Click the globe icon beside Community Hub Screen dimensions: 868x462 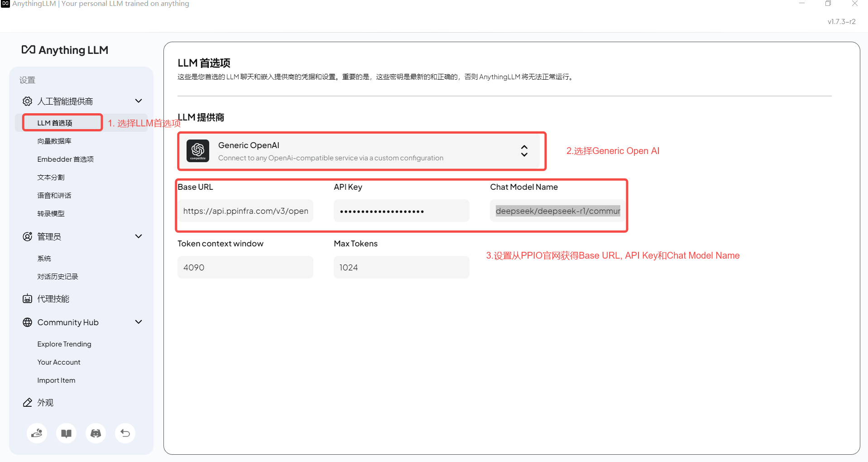[27, 322]
